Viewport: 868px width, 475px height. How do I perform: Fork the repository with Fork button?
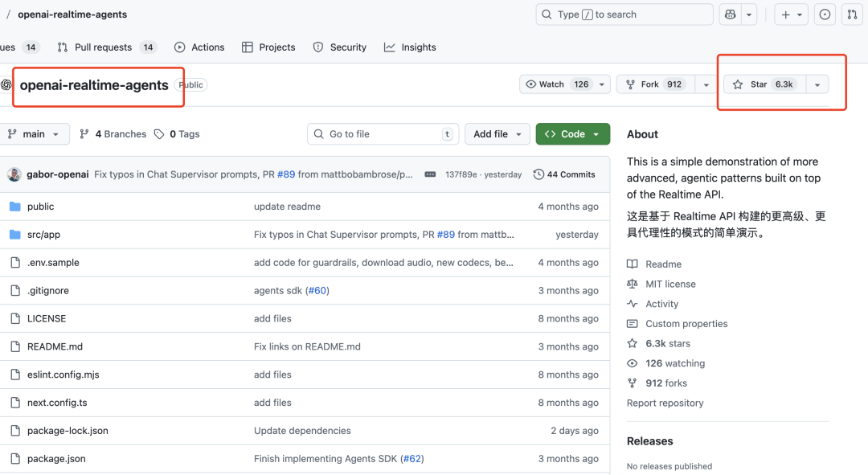point(656,84)
